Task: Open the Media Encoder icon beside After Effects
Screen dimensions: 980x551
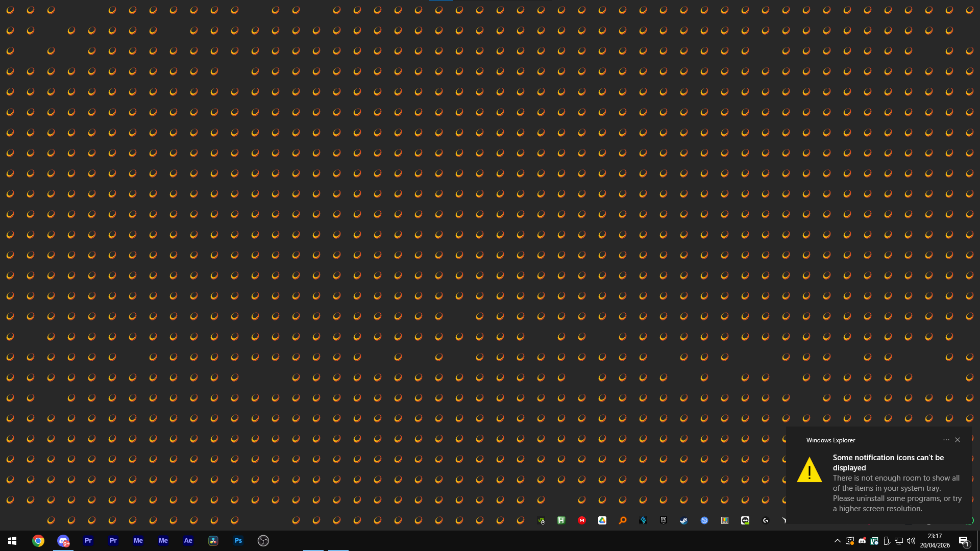Action: click(163, 541)
